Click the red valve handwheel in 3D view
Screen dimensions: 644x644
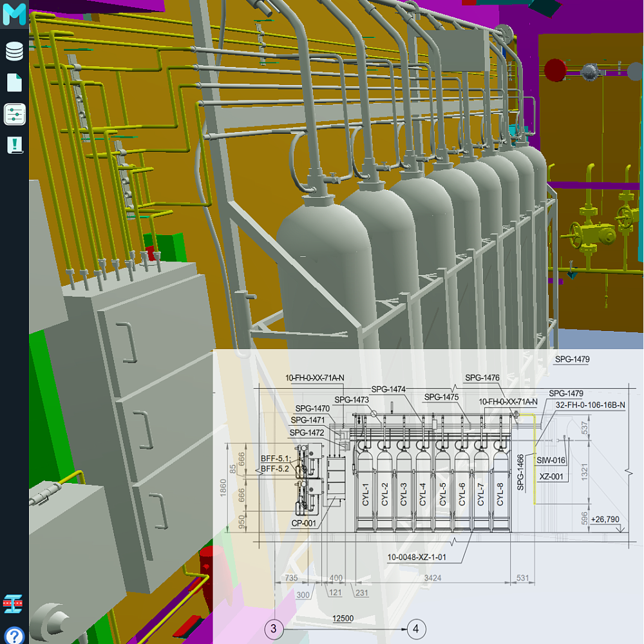tap(554, 70)
